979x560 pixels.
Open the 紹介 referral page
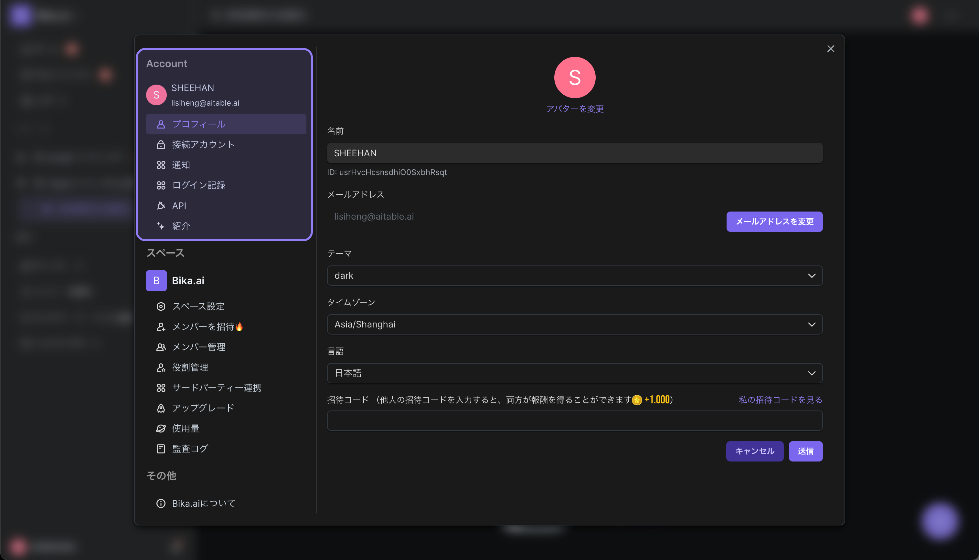click(x=226, y=226)
